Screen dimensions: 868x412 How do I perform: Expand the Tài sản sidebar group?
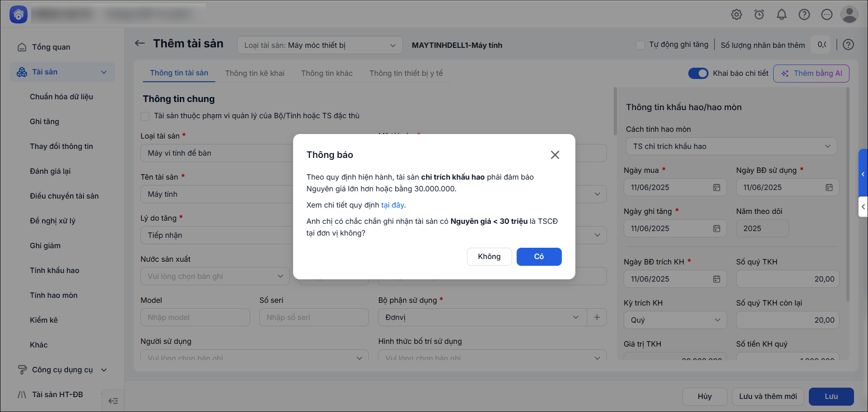click(x=62, y=72)
